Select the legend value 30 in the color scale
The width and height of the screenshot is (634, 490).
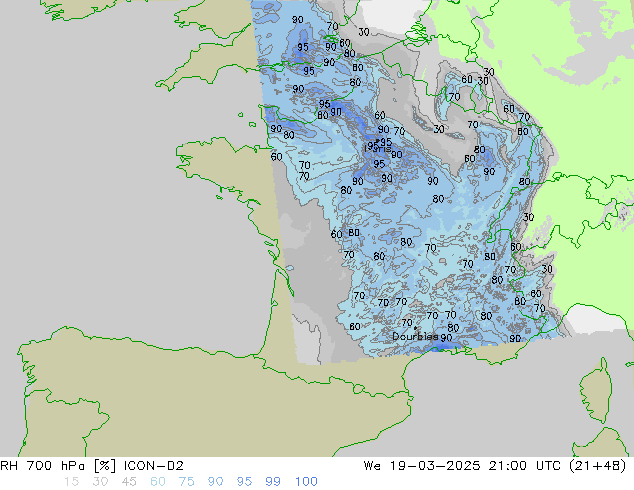[99, 482]
